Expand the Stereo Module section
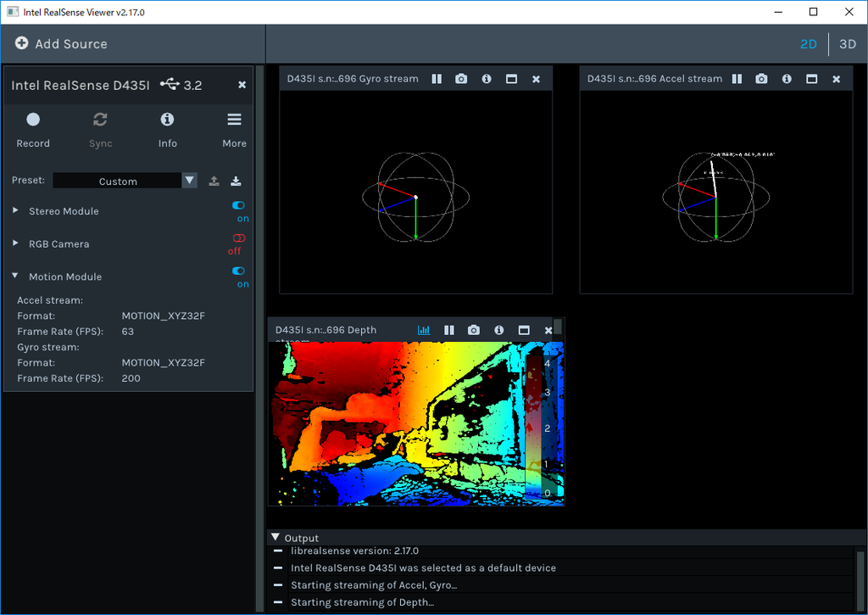The image size is (868, 615). (15, 210)
